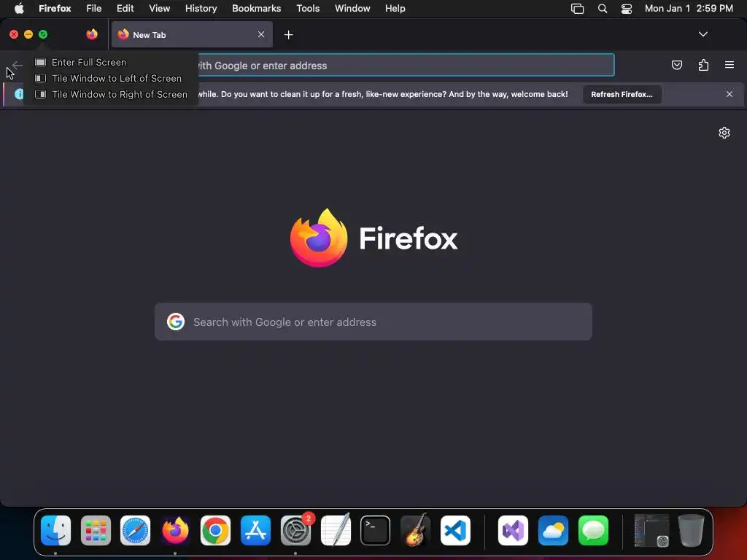Open Messages from the dock
This screenshot has height=560, width=747.
pyautogui.click(x=593, y=530)
